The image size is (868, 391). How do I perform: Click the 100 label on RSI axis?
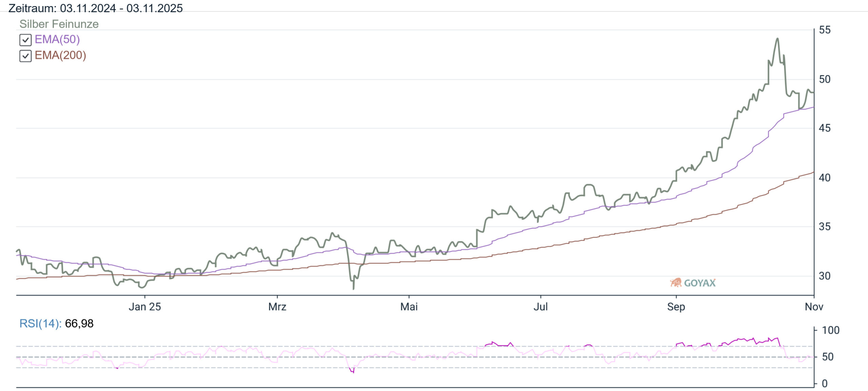pyautogui.click(x=830, y=330)
